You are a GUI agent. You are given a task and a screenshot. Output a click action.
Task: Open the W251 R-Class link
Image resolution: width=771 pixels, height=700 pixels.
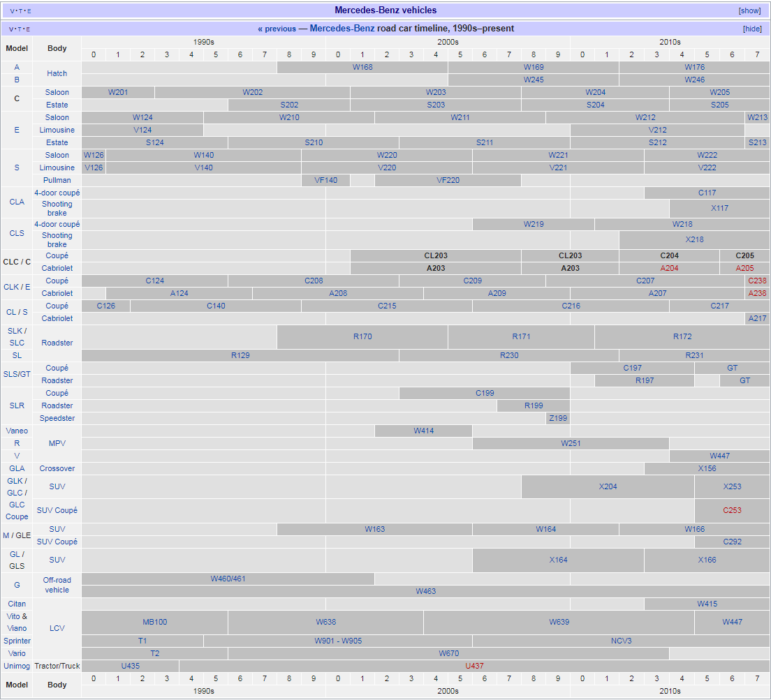pyautogui.click(x=571, y=443)
